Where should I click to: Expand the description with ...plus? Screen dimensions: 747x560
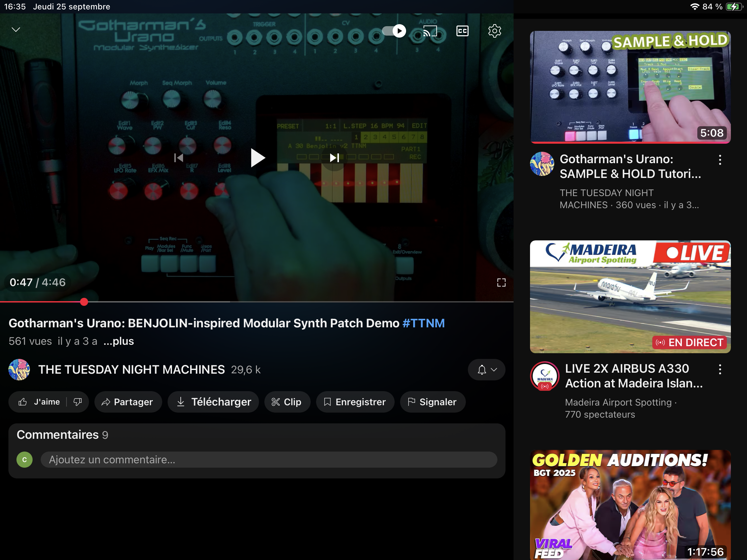coord(119,341)
